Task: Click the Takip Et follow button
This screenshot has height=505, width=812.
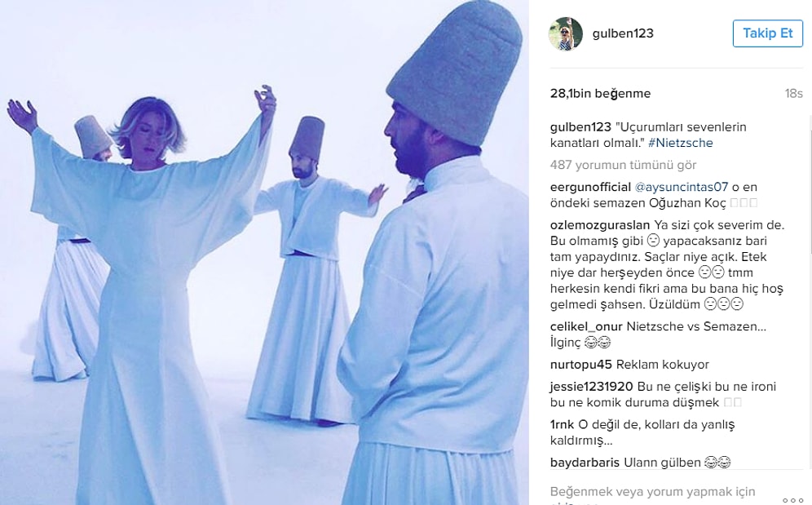Action: [767, 33]
